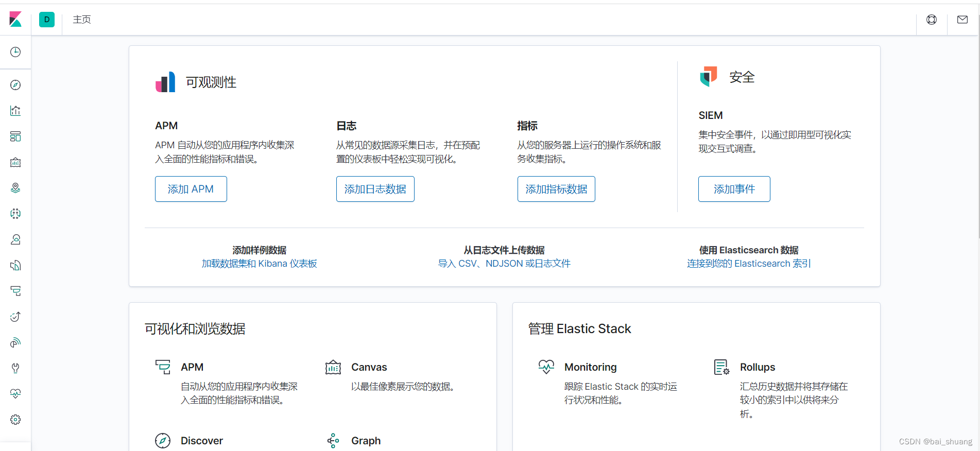Click the 添加日志数据 button
Screen dimensions: 980x451
tap(375, 189)
